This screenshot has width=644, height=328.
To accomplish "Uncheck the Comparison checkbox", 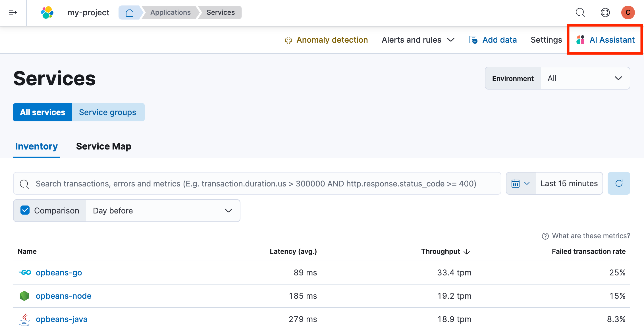I will click(x=25, y=210).
